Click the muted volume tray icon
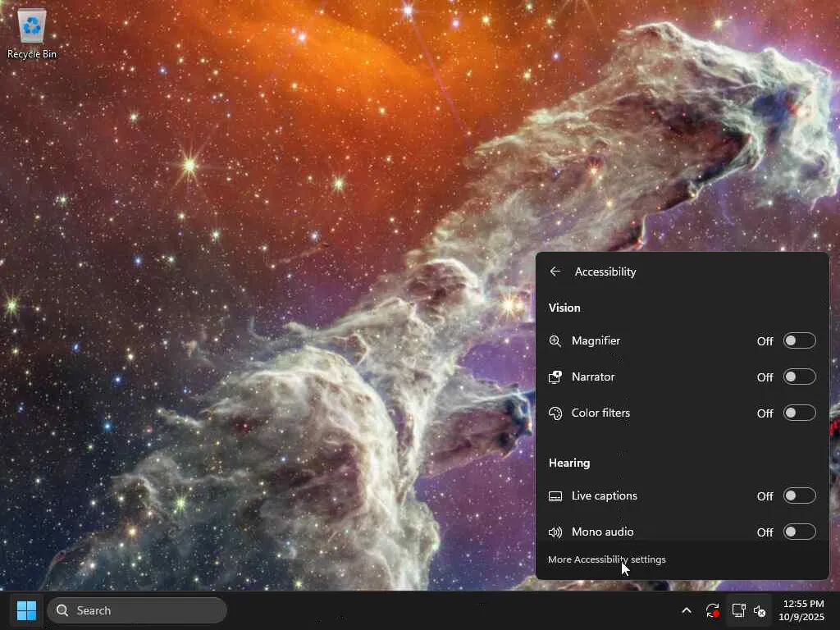 click(x=760, y=610)
